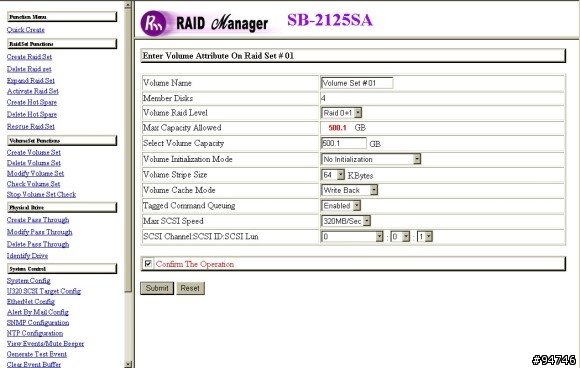Click the VolumeSet Functions section header

tap(62, 141)
